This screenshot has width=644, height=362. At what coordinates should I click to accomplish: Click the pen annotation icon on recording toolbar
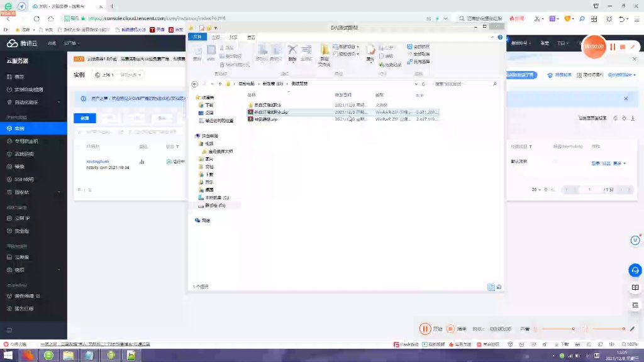(631, 329)
